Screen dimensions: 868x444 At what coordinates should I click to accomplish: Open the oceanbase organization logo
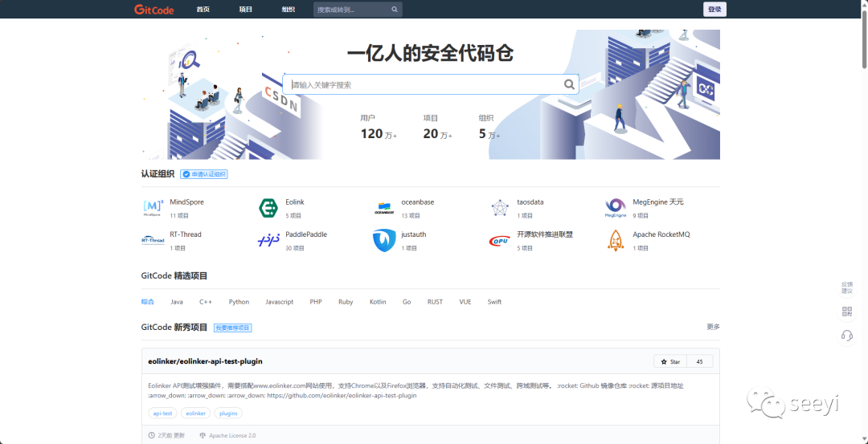tap(384, 209)
